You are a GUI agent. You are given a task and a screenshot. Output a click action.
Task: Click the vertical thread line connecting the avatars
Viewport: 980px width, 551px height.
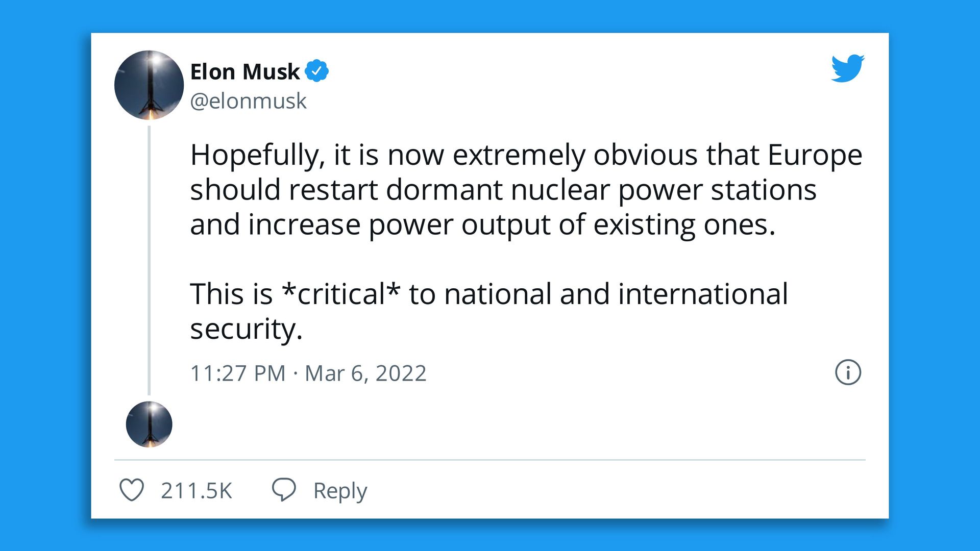149,260
